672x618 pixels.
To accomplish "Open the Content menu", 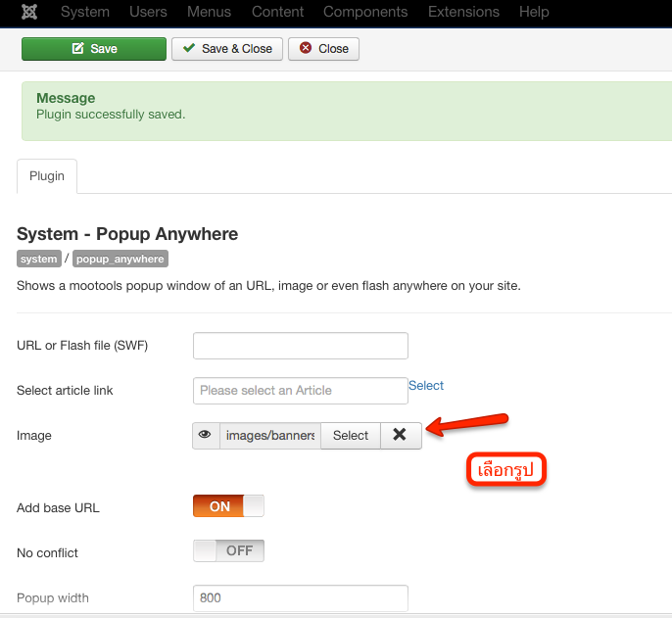I will click(277, 12).
